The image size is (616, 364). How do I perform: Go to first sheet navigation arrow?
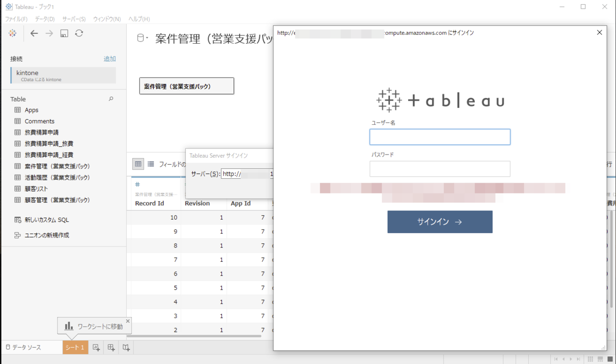[556, 359]
